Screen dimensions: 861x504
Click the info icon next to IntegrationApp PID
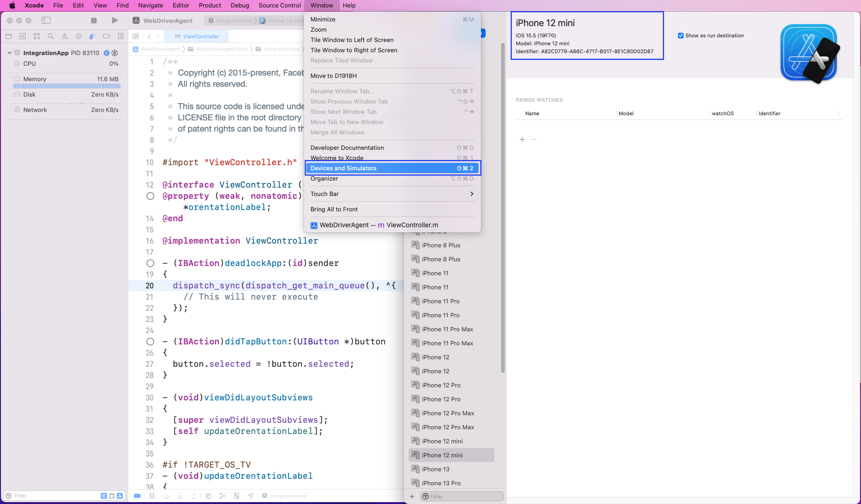point(106,53)
